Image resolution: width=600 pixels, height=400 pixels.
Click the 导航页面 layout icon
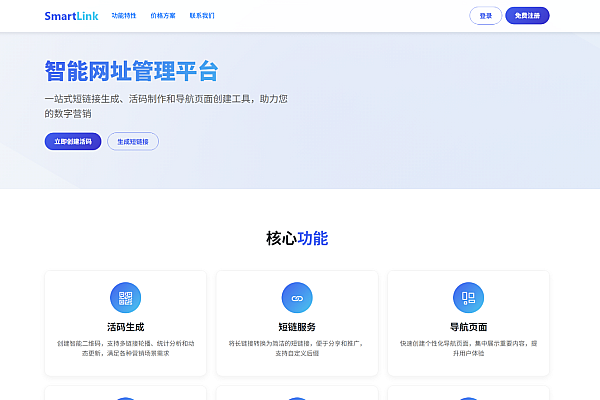pyautogui.click(x=468, y=297)
